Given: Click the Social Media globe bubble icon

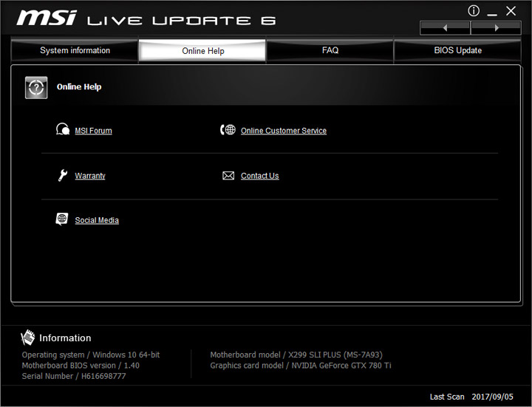Looking at the screenshot, I should click(62, 219).
